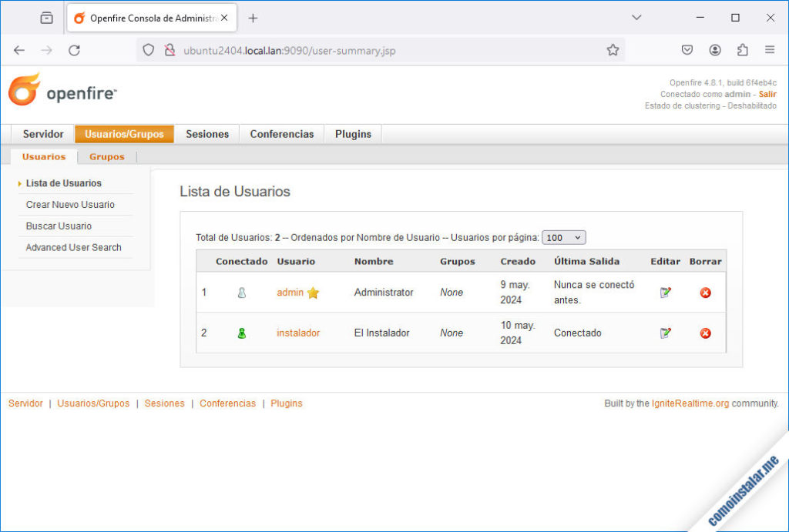
Task: Click the Openfire 4.8.1 build version text
Action: point(723,82)
